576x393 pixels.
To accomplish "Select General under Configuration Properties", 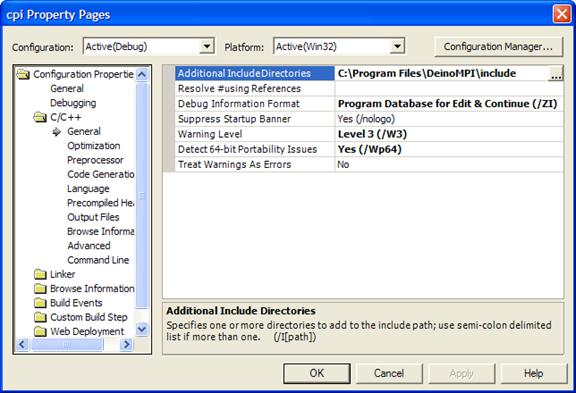I will pos(67,89).
